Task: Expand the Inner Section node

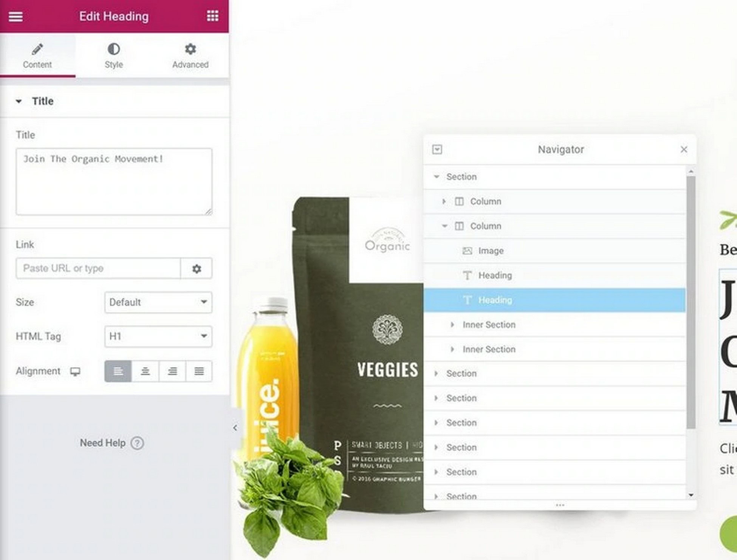Action: pos(454,324)
